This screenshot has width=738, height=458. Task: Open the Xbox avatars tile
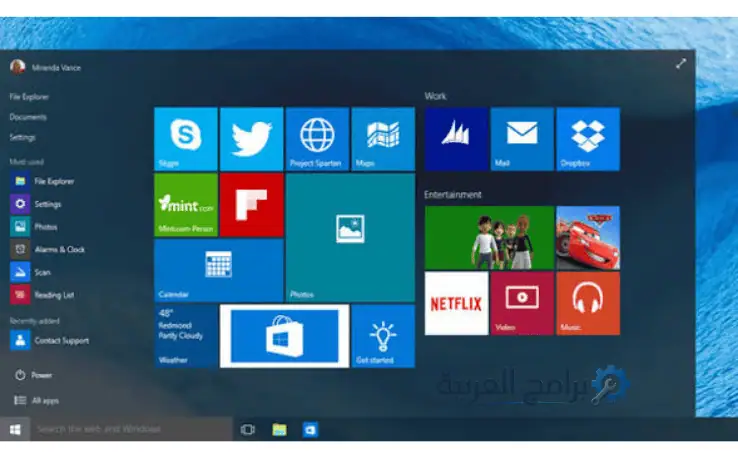tap(489, 238)
